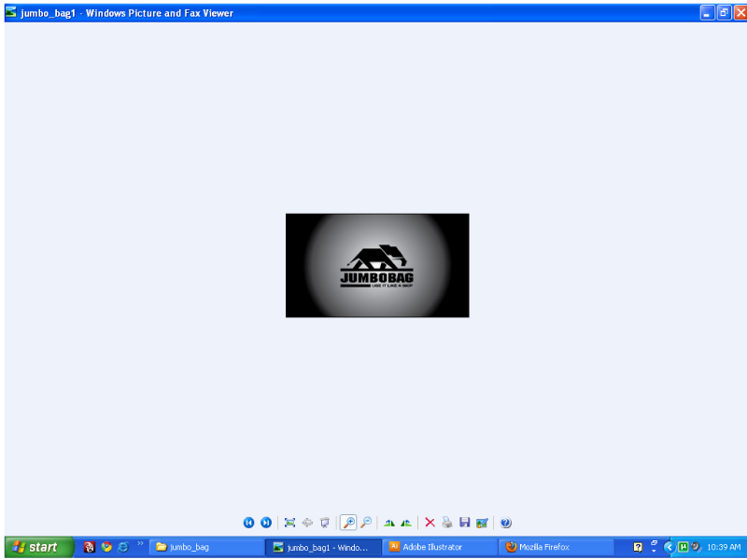The height and width of the screenshot is (560, 747).
Task: Rotate the image counterclockwise
Action: pos(406,523)
